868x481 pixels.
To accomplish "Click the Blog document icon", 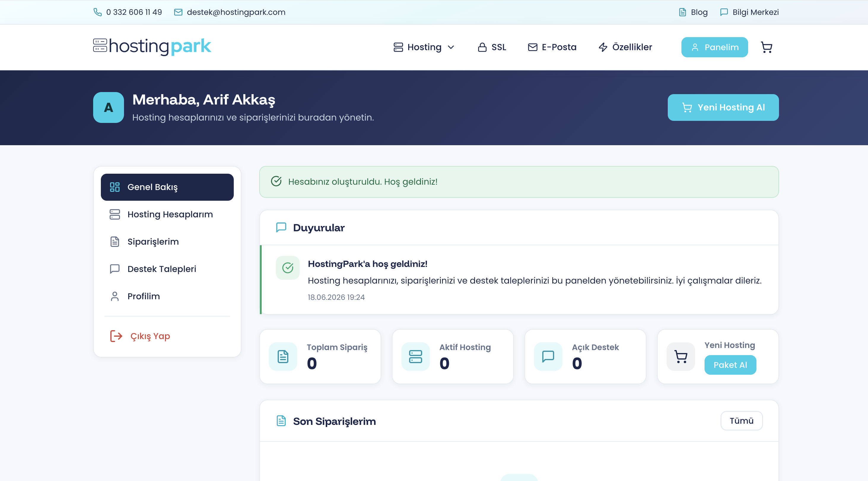I will click(682, 12).
